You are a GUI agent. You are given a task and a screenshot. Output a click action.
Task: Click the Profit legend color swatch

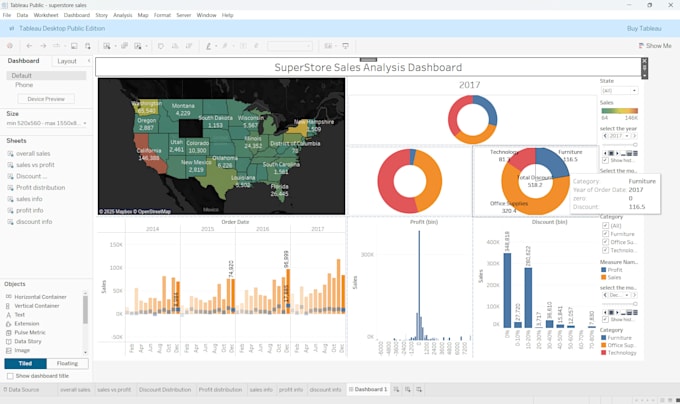604,270
